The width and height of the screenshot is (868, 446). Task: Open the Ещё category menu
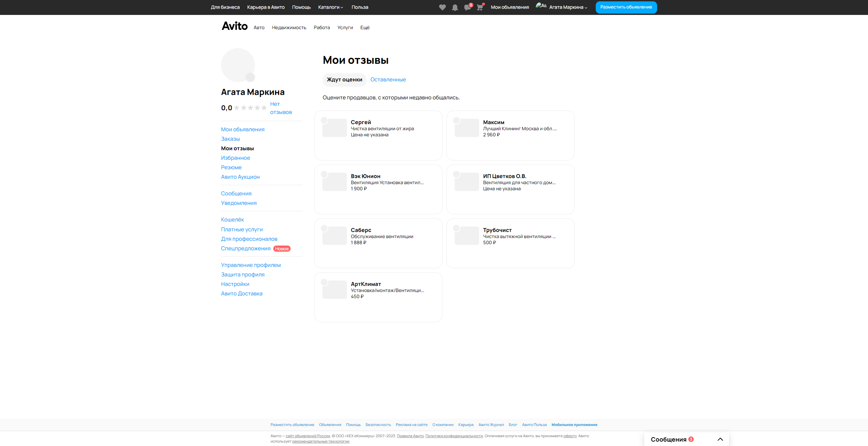click(x=365, y=27)
